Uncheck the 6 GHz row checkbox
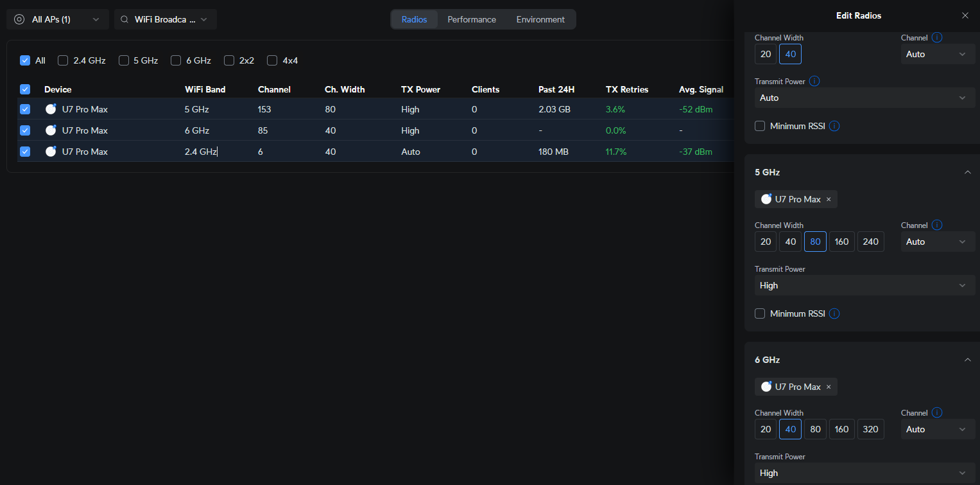This screenshot has height=485, width=980. (25, 130)
